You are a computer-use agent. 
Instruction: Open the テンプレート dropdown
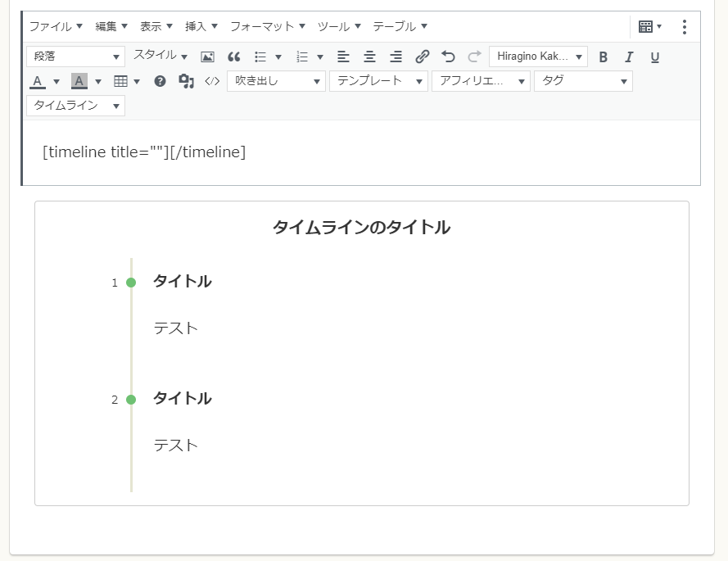pyautogui.click(x=378, y=81)
